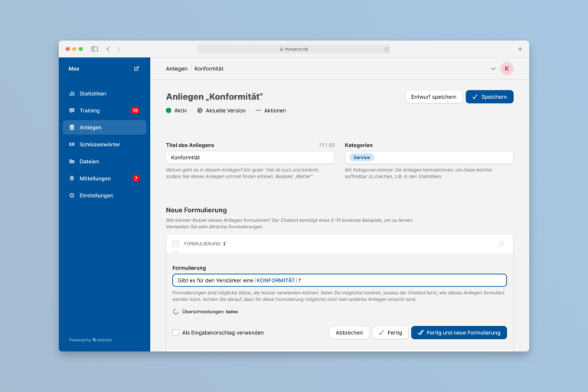
Task: Open the Statistiken section
Action: click(104, 93)
